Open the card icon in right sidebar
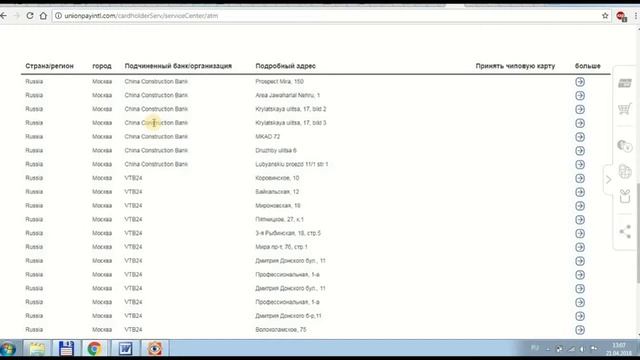Viewport: 640px width, 360px height. [624, 83]
